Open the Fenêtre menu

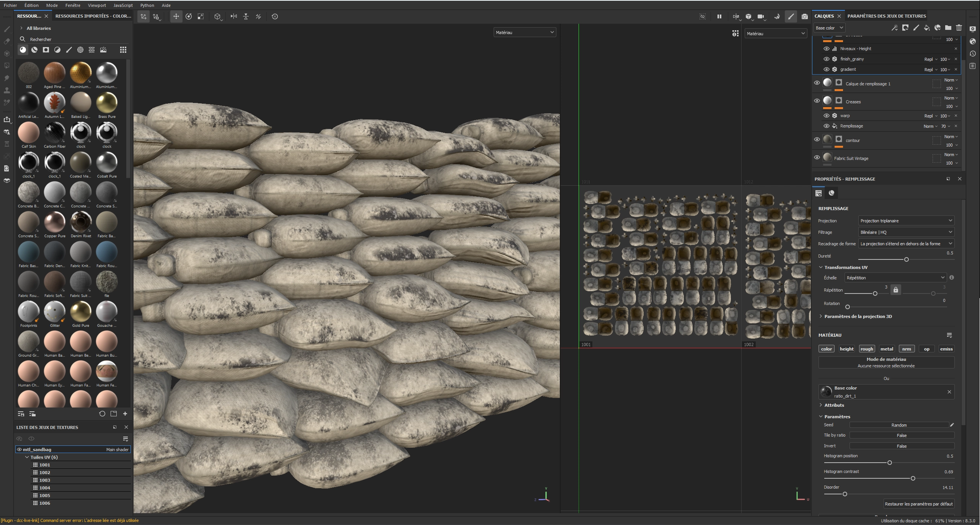pyautogui.click(x=72, y=5)
